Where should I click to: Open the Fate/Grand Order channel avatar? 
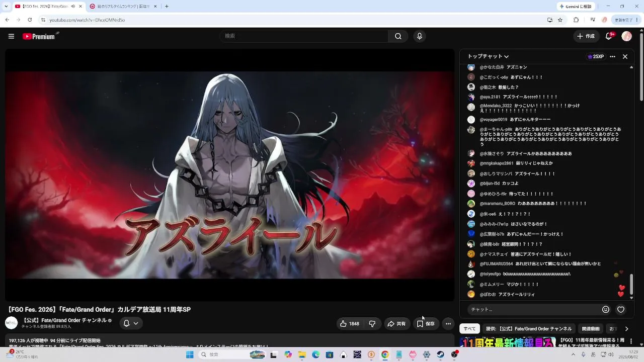point(11,323)
